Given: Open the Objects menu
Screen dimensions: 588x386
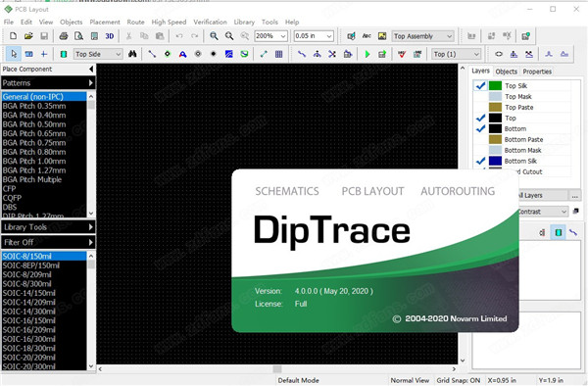Looking at the screenshot, I should pos(71,23).
